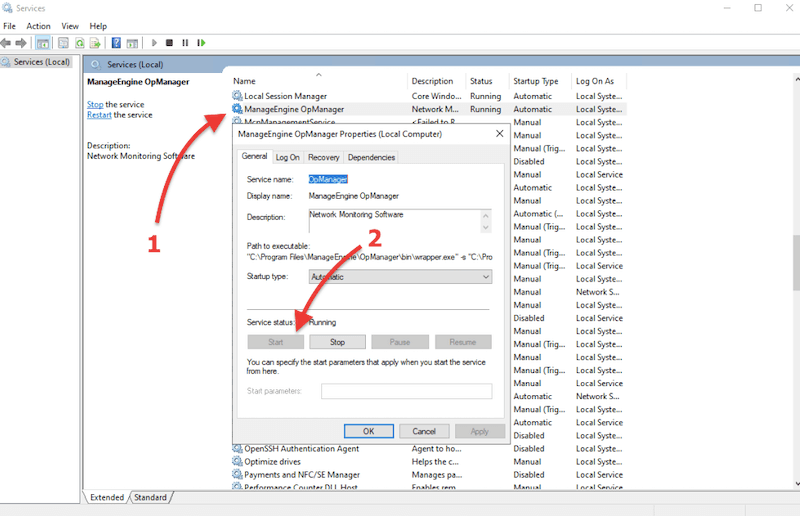Click the greyed-out Pause button

[x=399, y=342]
